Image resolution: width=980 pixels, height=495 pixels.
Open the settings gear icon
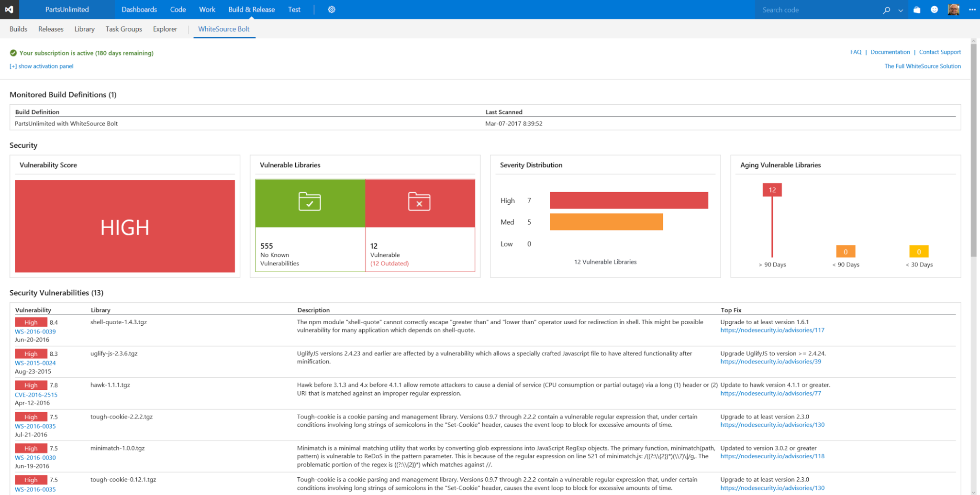tap(332, 10)
